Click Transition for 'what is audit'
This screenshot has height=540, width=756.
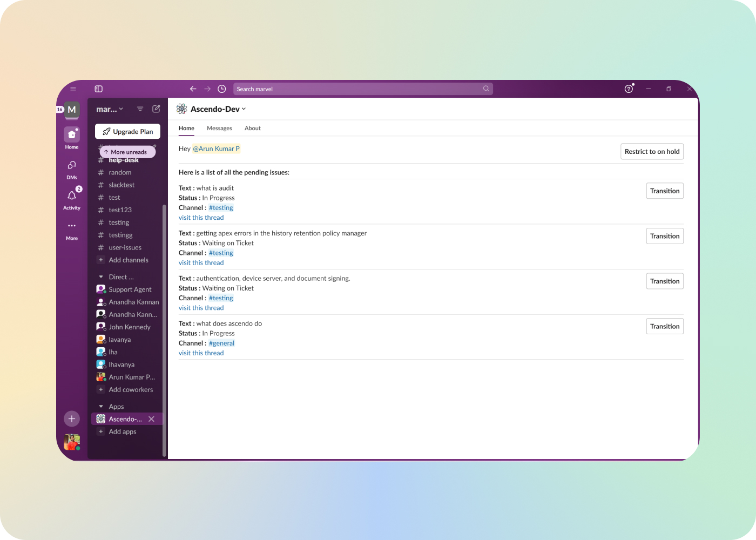665,191
